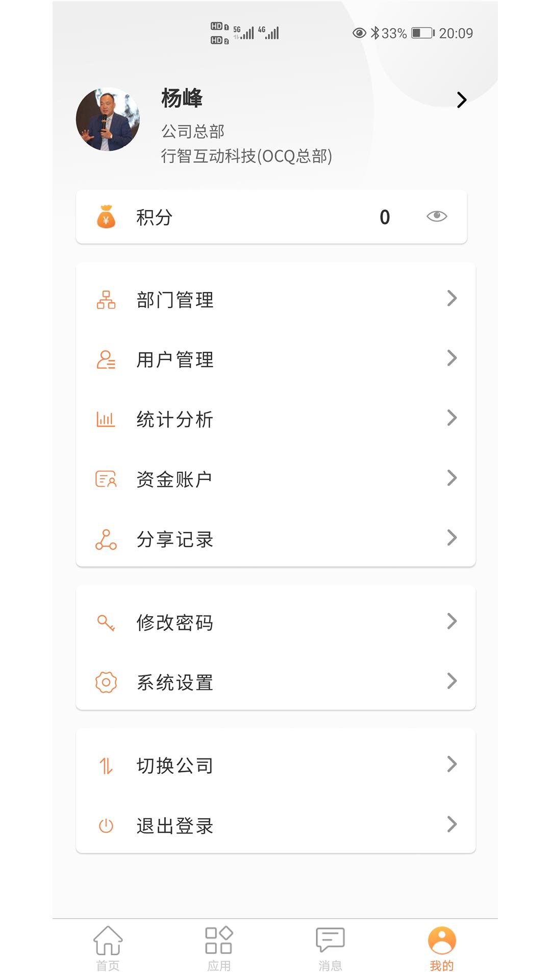This screenshot has height=980, width=551.
Task: Open the 应用 apps tab
Action: 219,948
